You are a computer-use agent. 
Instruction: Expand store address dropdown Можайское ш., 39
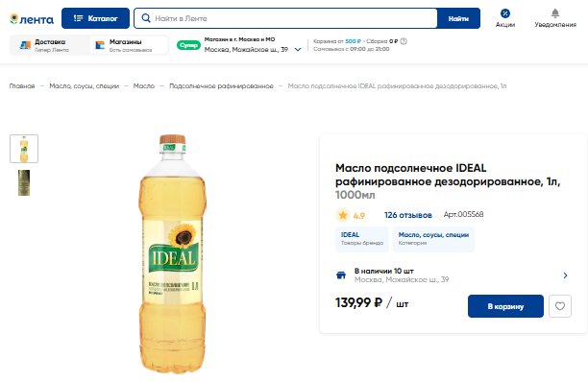click(x=298, y=50)
